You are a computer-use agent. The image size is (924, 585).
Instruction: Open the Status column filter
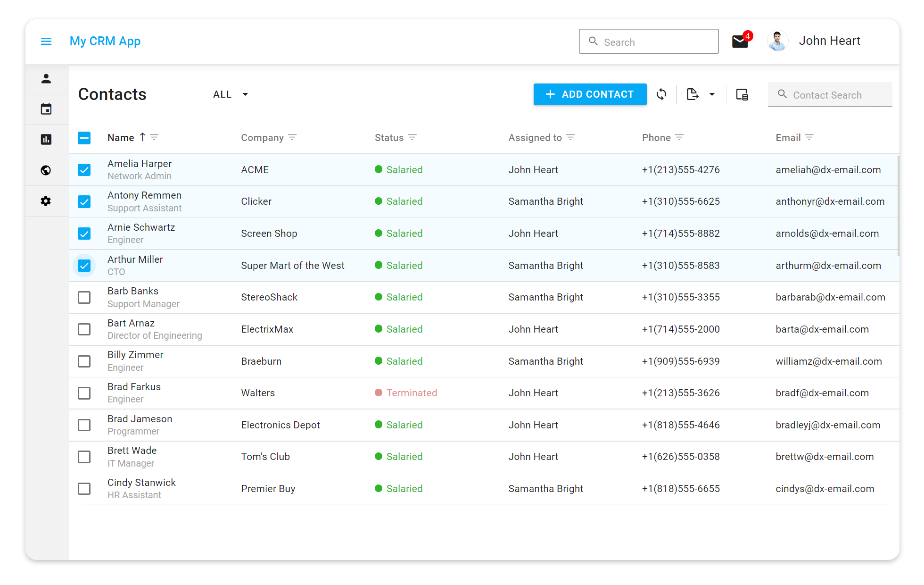[412, 137]
